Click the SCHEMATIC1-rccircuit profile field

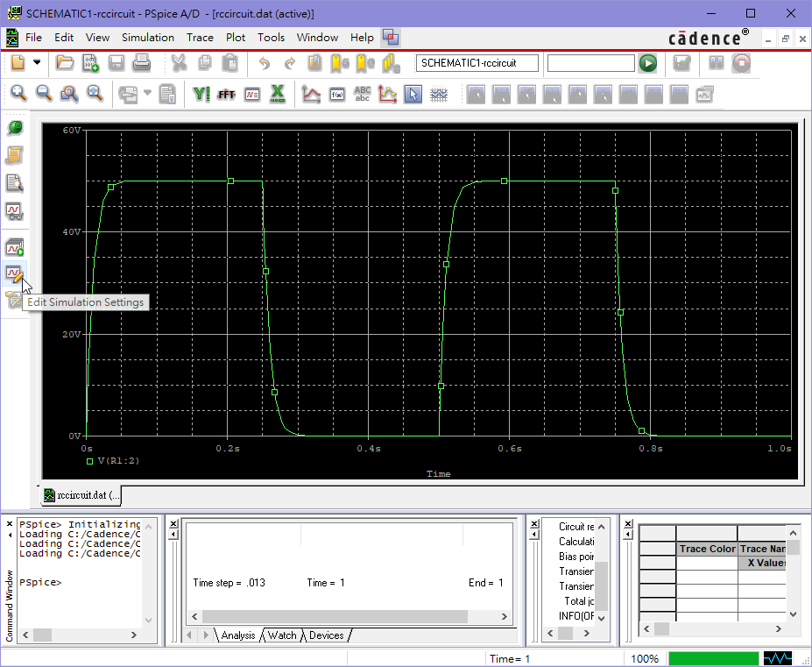point(477,63)
